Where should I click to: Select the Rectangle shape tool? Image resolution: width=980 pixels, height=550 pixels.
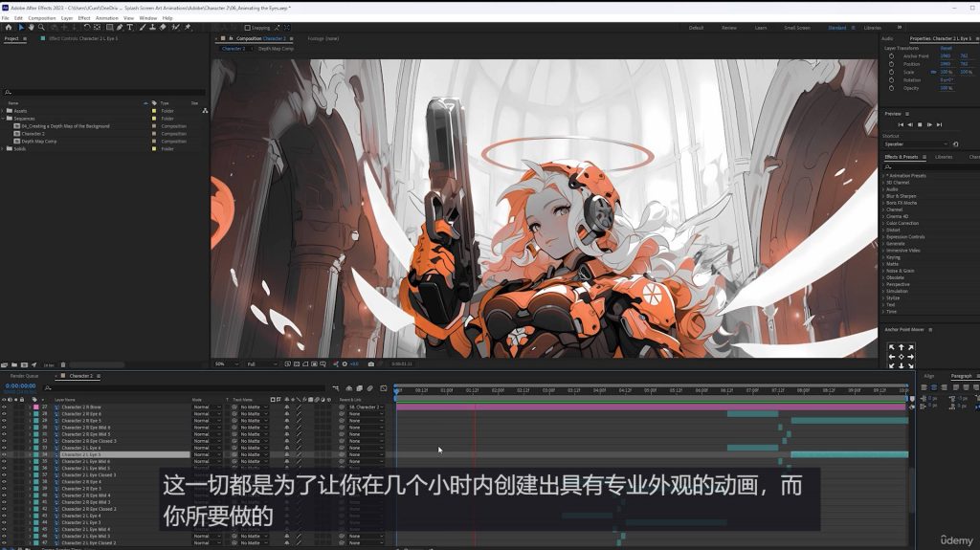(x=109, y=28)
